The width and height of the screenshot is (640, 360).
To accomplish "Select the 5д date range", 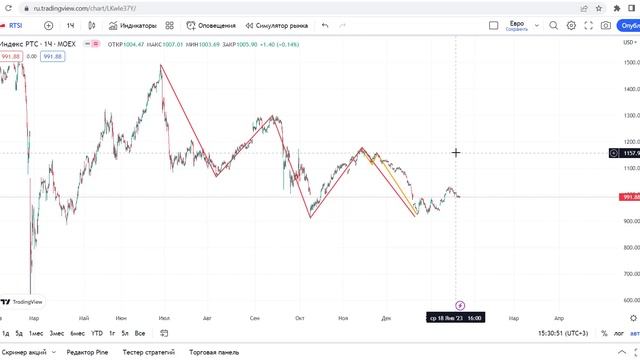I will [x=19, y=333].
